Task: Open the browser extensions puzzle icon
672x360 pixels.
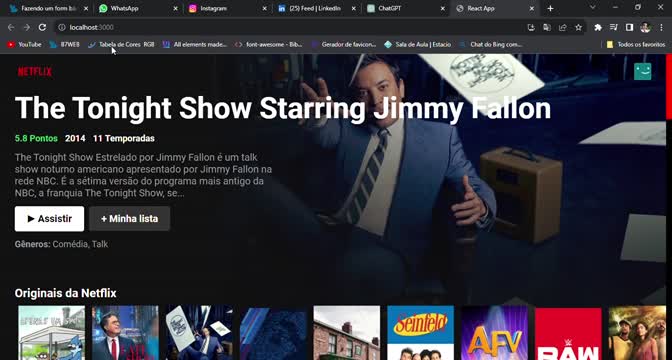Action: point(598,27)
